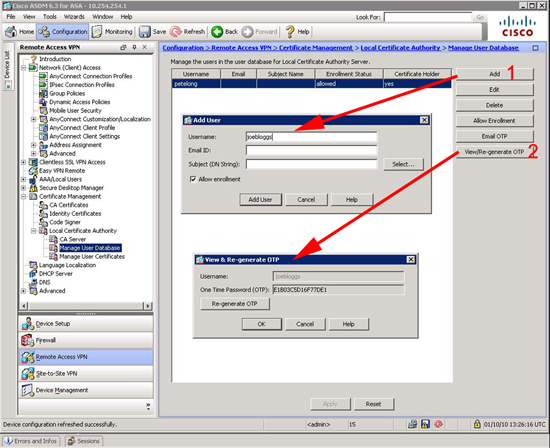550x448 pixels.
Task: Open the Help menu
Action: (x=126, y=16)
